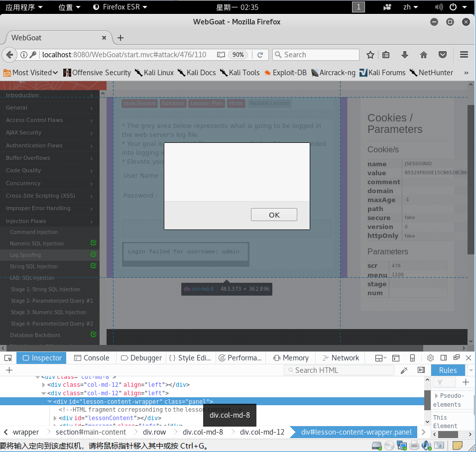Open the Performance tab
Screen dimensions: 476x452
pyautogui.click(x=240, y=358)
